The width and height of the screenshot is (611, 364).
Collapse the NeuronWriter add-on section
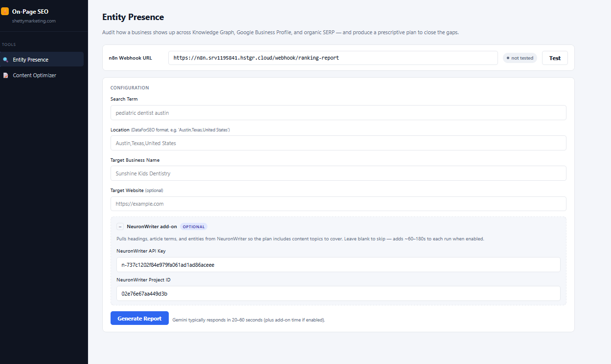[x=120, y=227]
